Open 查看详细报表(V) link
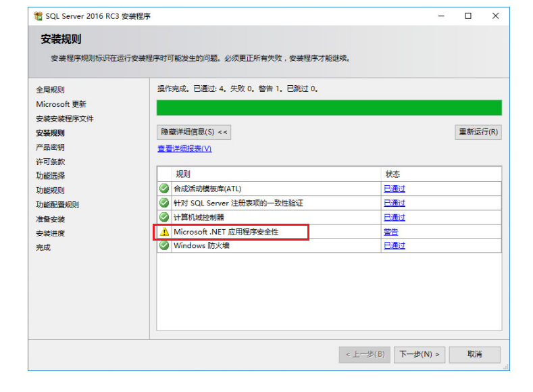This screenshot has height=392, width=533. (184, 149)
